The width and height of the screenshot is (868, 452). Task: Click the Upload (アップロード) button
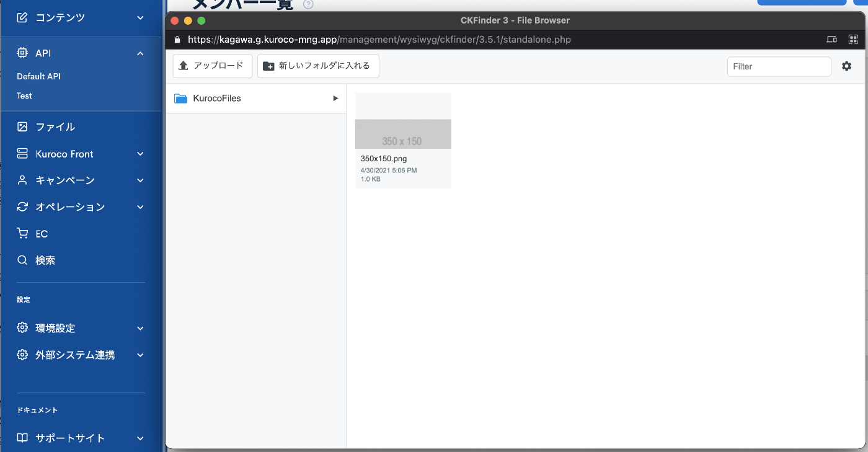click(x=213, y=66)
